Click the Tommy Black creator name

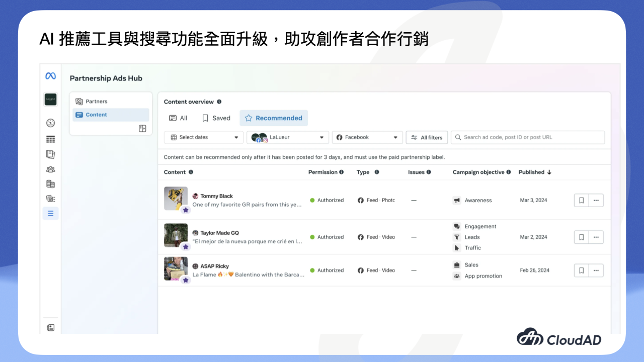point(216,196)
